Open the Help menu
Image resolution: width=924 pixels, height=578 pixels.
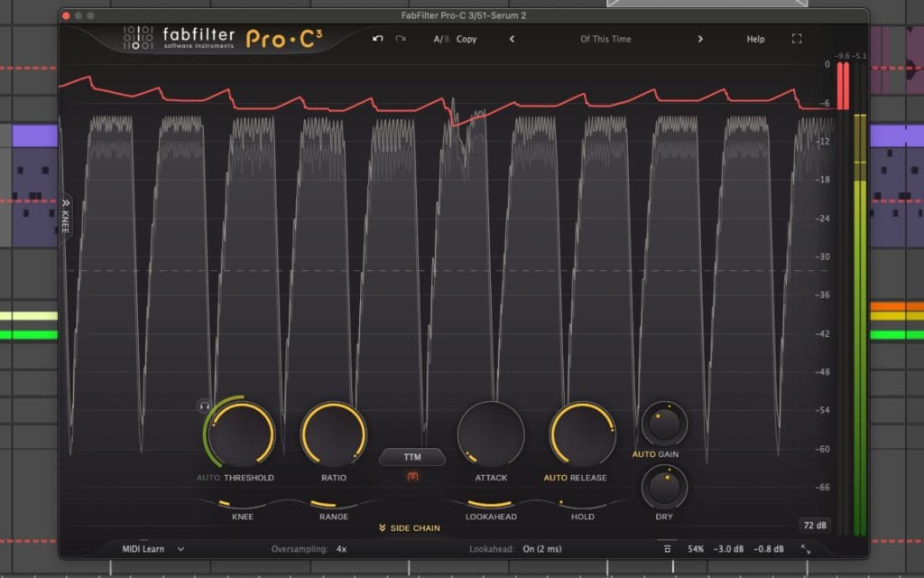755,39
